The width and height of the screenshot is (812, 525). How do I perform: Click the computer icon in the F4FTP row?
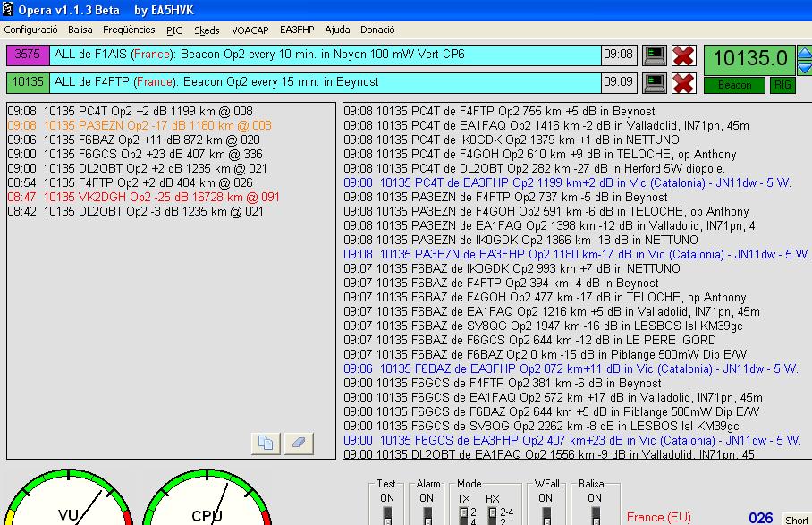tap(656, 83)
